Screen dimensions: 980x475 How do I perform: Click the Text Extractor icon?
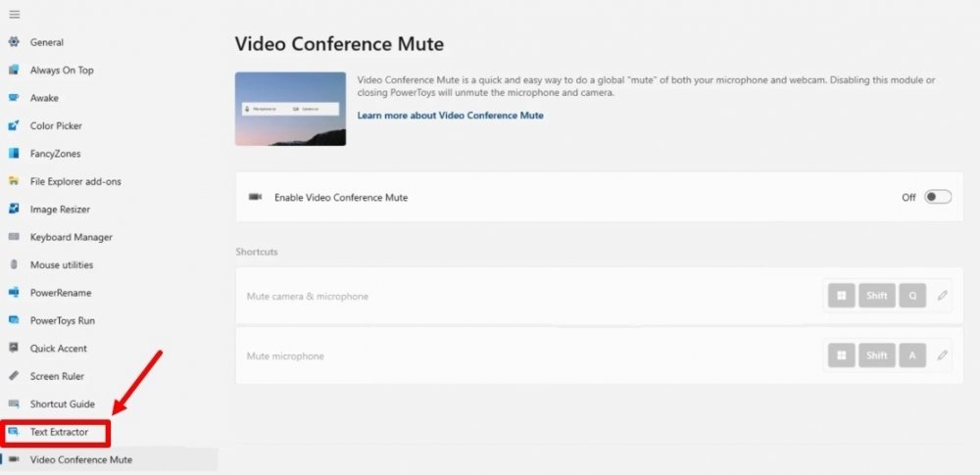click(14, 431)
